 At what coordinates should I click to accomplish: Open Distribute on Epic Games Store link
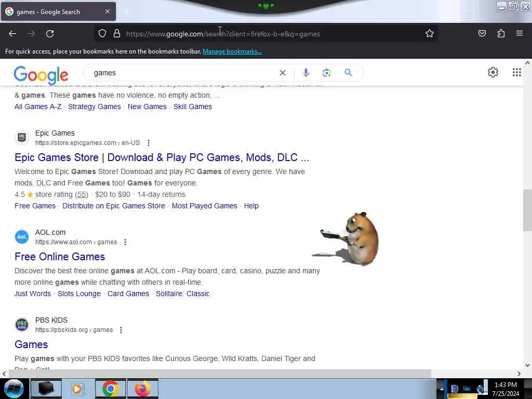point(114,206)
